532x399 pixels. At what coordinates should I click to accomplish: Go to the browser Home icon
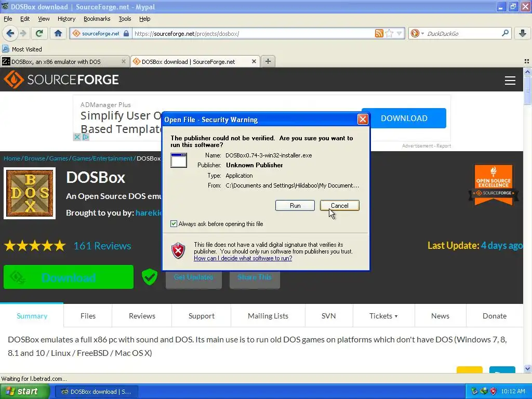(x=58, y=33)
